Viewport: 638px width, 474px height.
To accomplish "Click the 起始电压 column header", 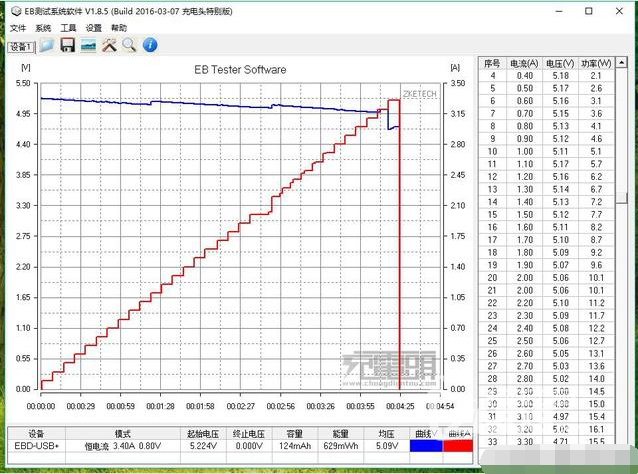I will coord(203,434).
